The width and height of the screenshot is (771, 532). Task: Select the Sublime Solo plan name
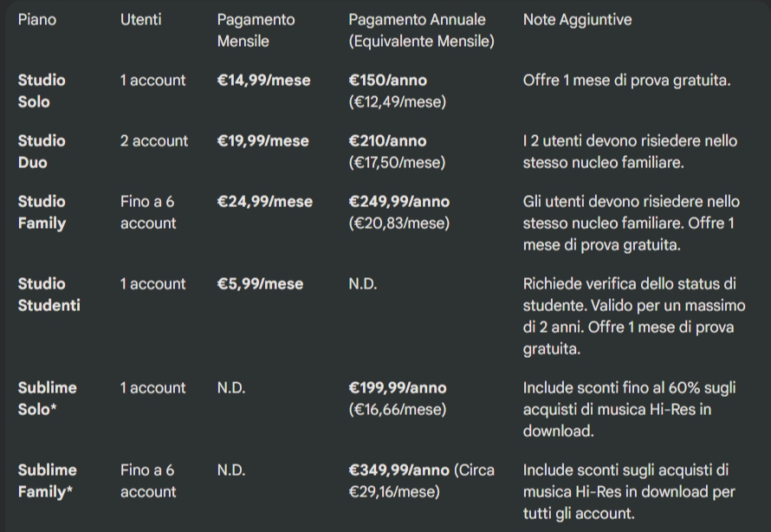47,398
